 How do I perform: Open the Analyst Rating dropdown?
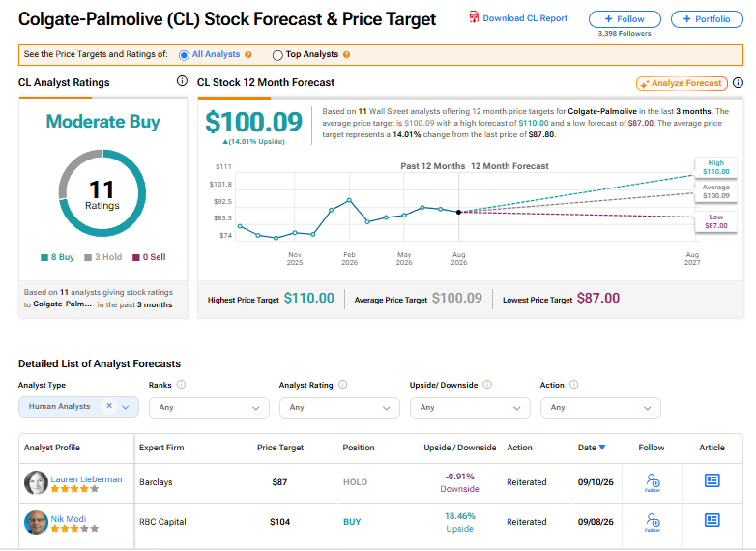[339, 408]
